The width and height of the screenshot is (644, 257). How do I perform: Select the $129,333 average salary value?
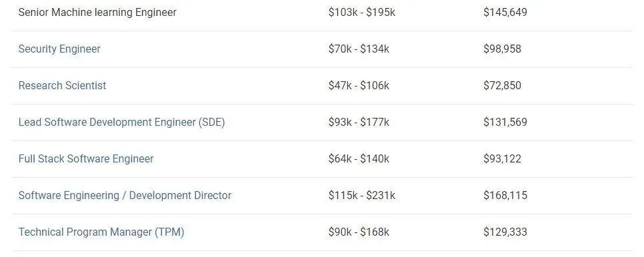coord(505,232)
